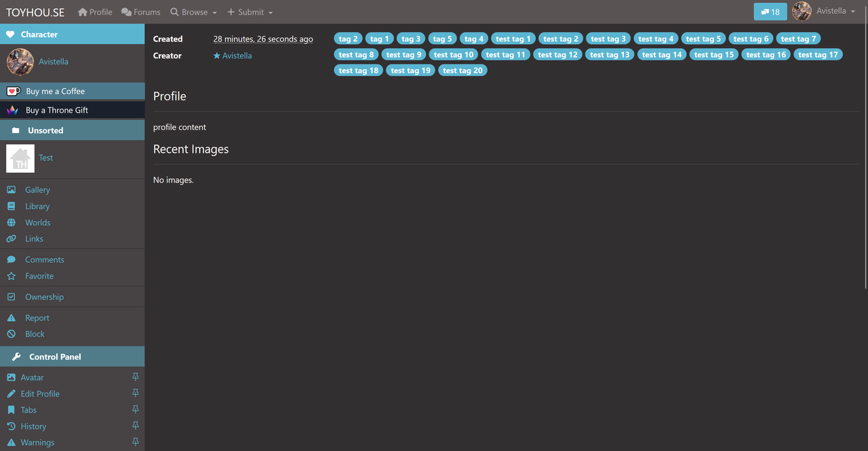Select the 'tag 3' tag

pyautogui.click(x=411, y=39)
